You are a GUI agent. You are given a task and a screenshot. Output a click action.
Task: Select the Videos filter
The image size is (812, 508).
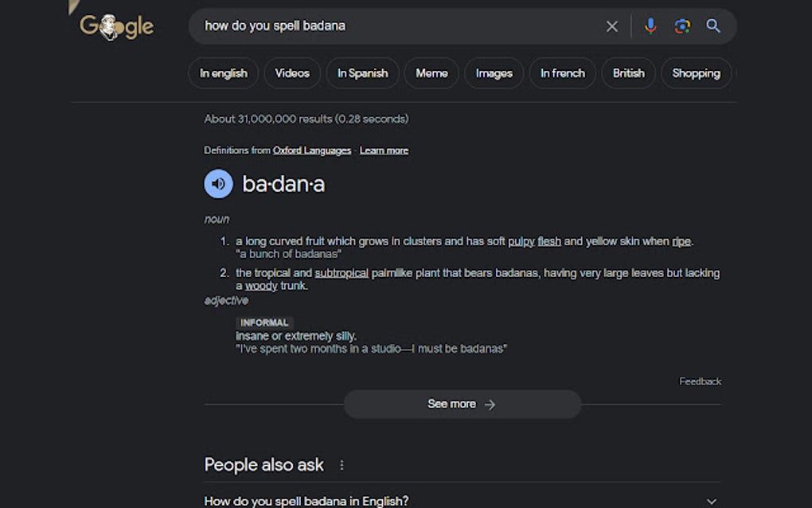292,72
